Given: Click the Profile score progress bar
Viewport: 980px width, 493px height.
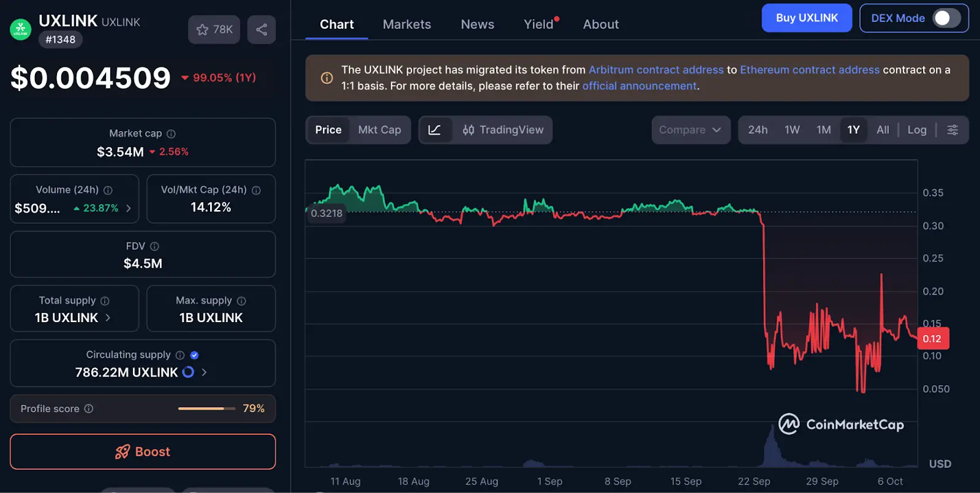Looking at the screenshot, I should (x=206, y=408).
